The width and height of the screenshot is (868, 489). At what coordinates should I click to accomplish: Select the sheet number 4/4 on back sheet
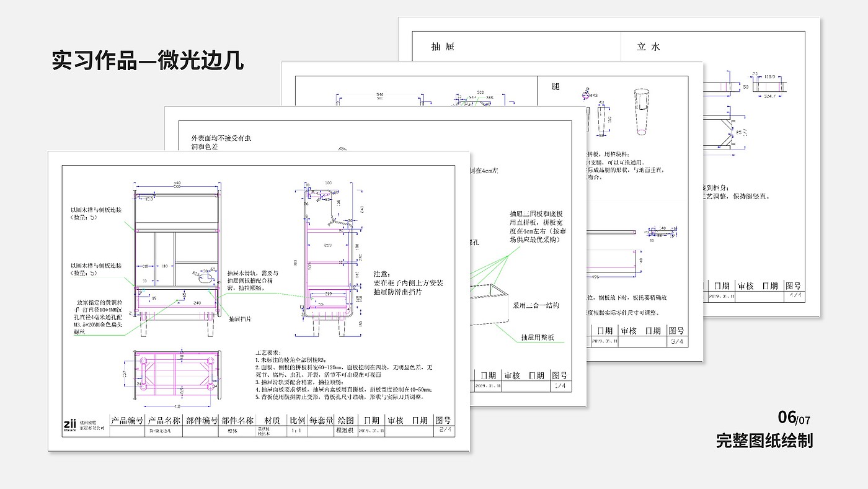[x=795, y=296]
